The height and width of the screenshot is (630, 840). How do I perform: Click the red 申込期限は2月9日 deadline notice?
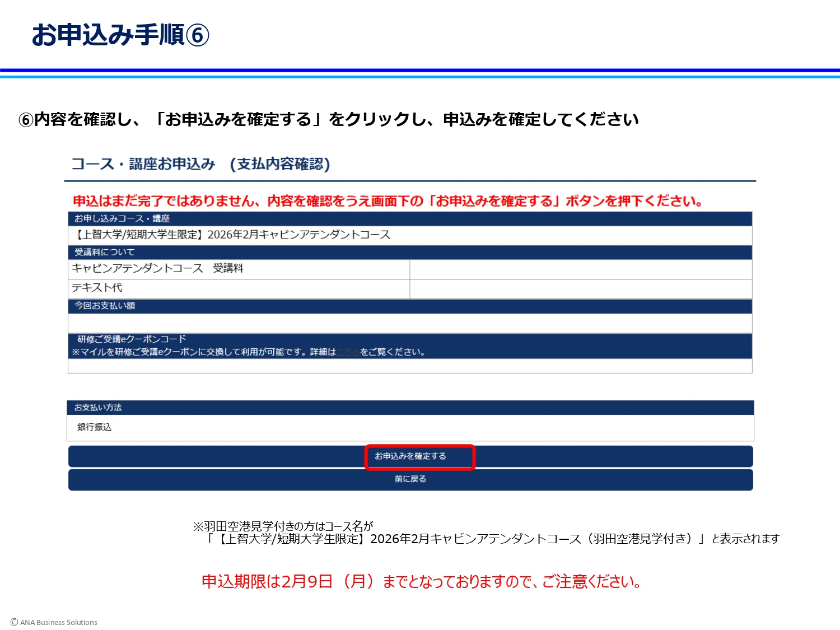coord(421,582)
